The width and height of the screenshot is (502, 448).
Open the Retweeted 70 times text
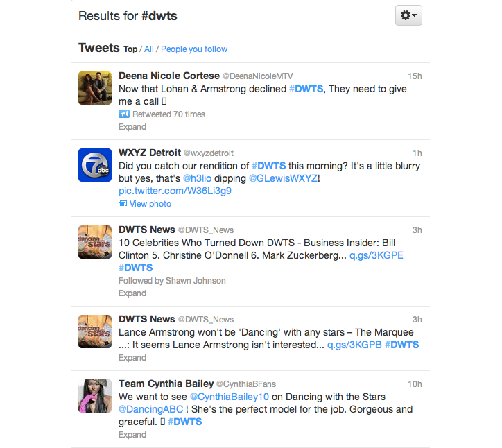(168, 114)
